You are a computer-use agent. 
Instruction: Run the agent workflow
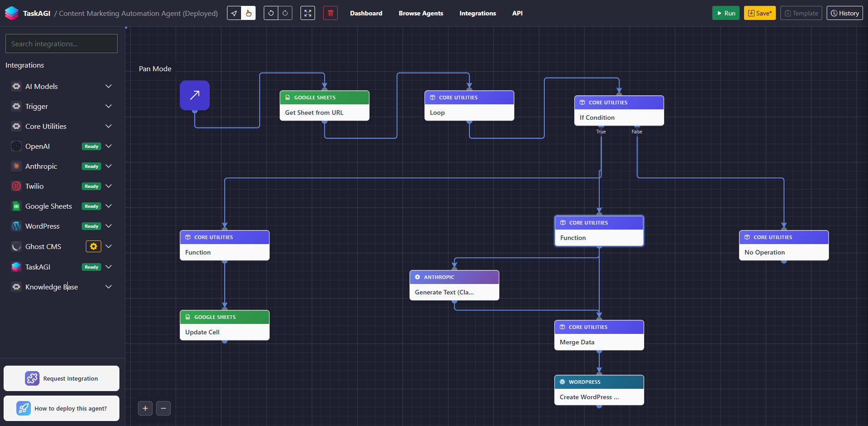click(x=726, y=13)
